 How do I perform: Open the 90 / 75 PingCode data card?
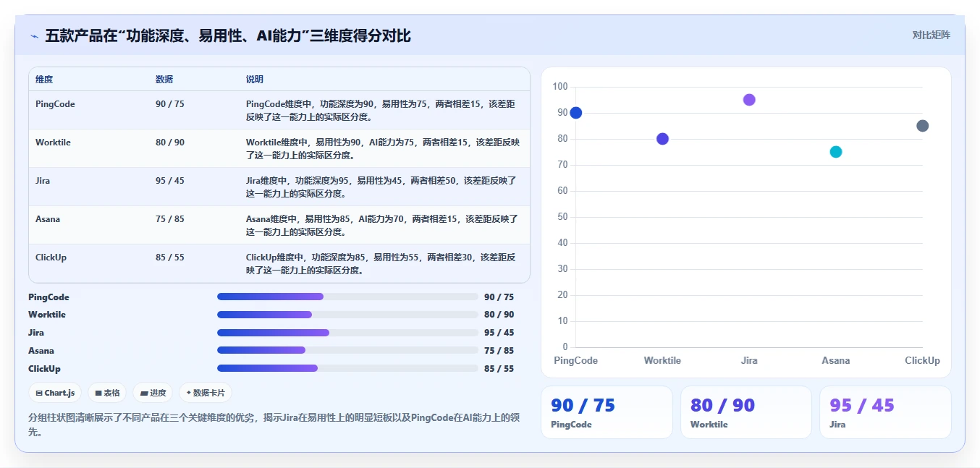point(607,412)
